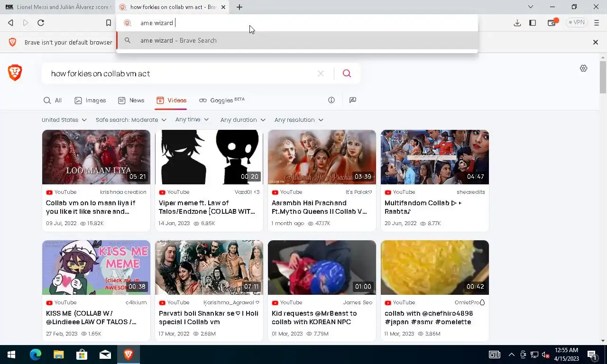Switch to Images results tab
This screenshot has height=364, width=607.
point(90,100)
